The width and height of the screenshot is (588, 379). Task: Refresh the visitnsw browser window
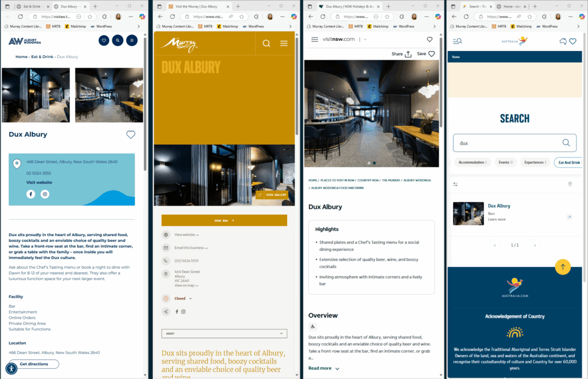pyautogui.click(x=323, y=17)
